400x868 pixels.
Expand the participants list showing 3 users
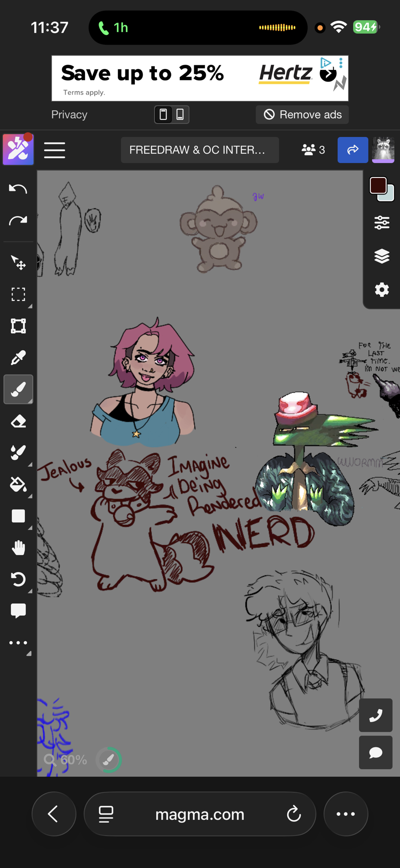pyautogui.click(x=313, y=150)
